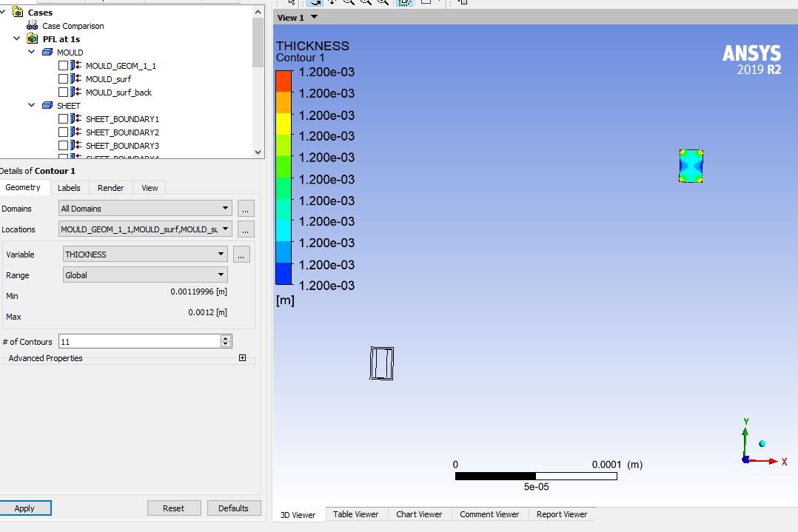798x532 pixels.
Task: Switch to the Geometry tab
Action: point(23,187)
